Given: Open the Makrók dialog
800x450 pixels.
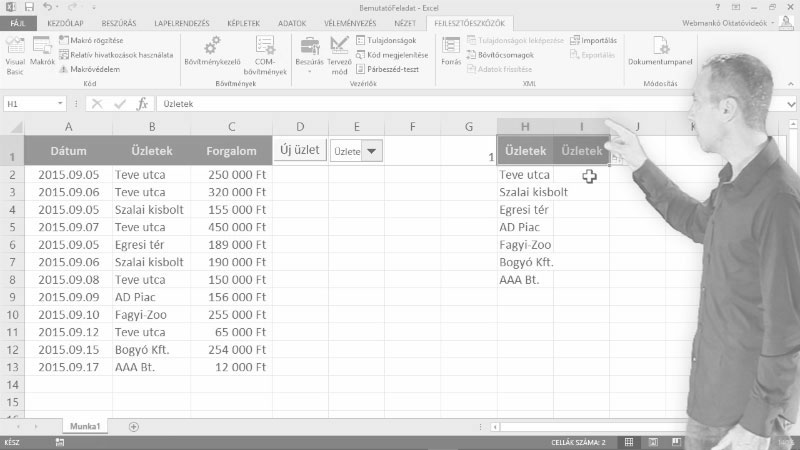Looking at the screenshot, I should tap(42, 51).
